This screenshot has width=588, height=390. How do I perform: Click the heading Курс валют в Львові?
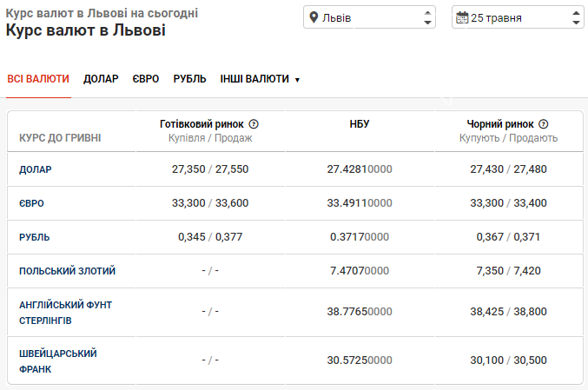coord(85,30)
